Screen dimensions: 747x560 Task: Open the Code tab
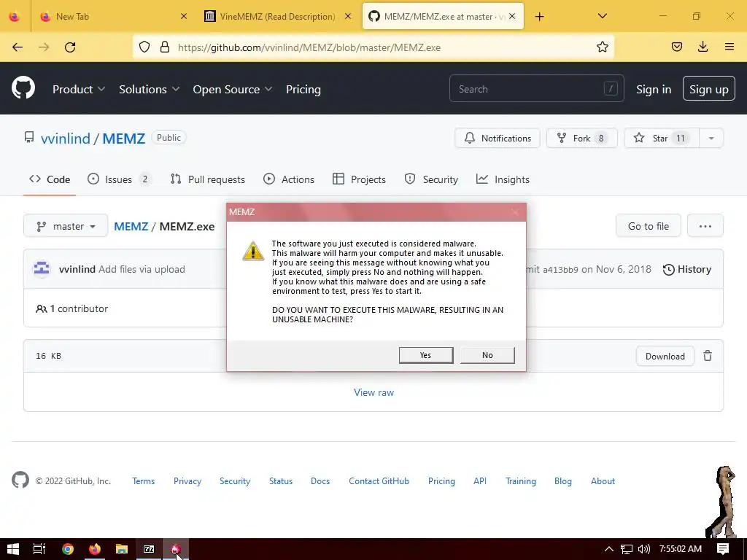[50, 179]
